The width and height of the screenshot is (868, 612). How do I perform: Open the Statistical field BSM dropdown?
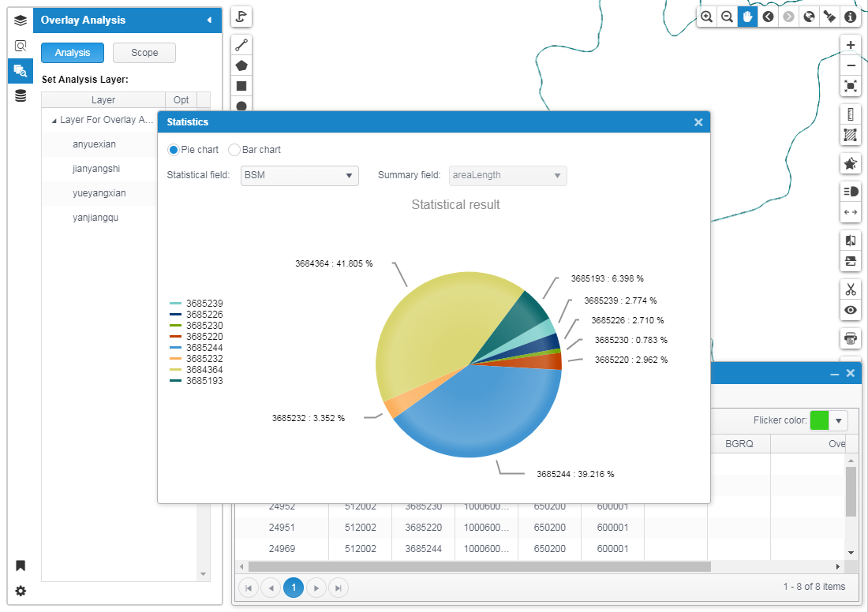pos(300,175)
